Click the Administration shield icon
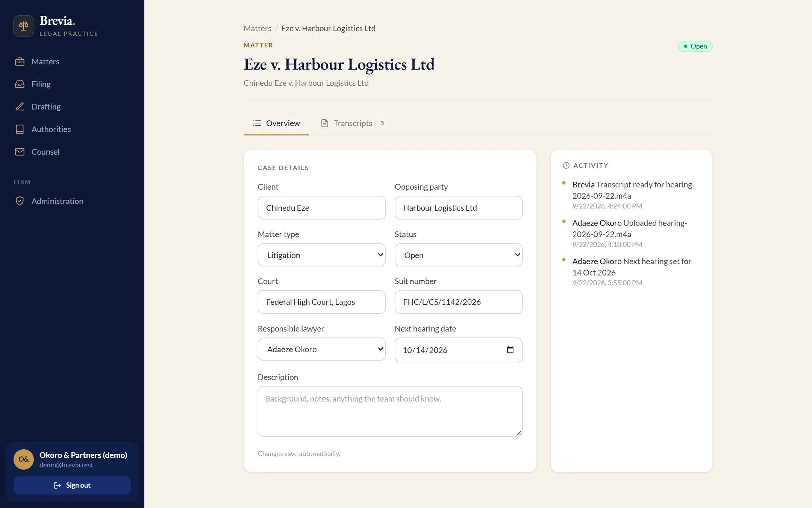 [x=20, y=201]
